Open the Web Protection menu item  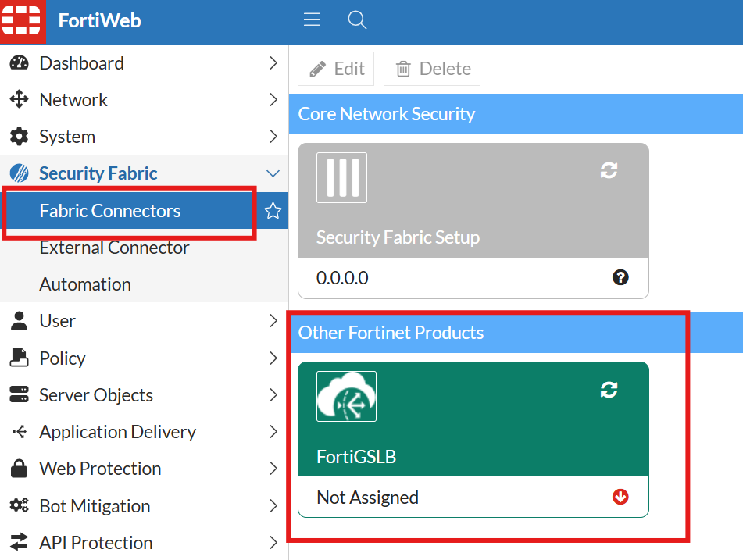144,468
